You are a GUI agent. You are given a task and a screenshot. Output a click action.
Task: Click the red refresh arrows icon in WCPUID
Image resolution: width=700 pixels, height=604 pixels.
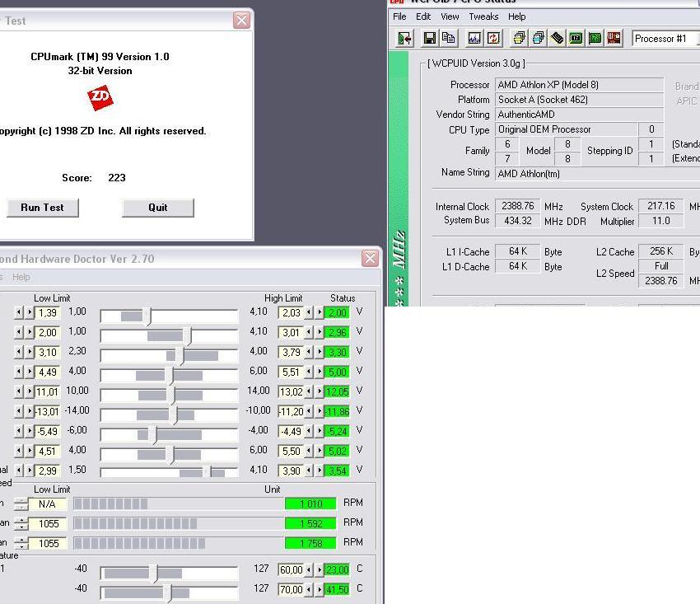click(x=493, y=39)
